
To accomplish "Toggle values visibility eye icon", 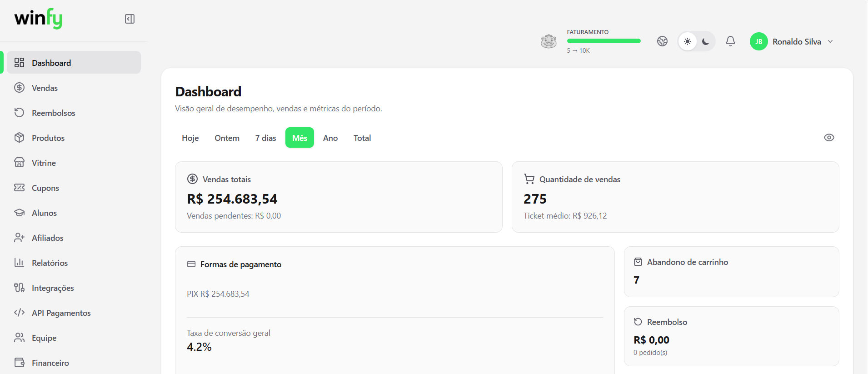I will click(x=829, y=138).
